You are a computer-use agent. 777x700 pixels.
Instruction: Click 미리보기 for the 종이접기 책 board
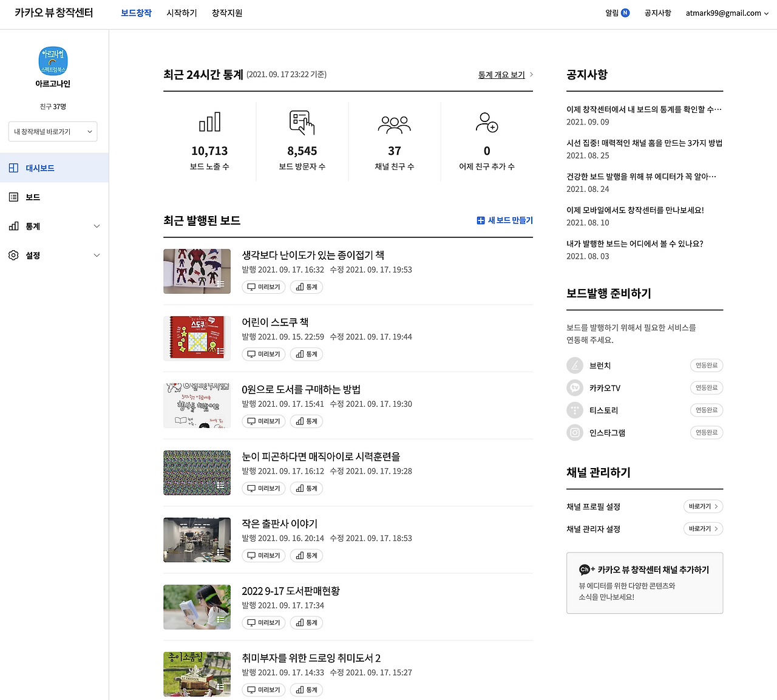click(263, 287)
